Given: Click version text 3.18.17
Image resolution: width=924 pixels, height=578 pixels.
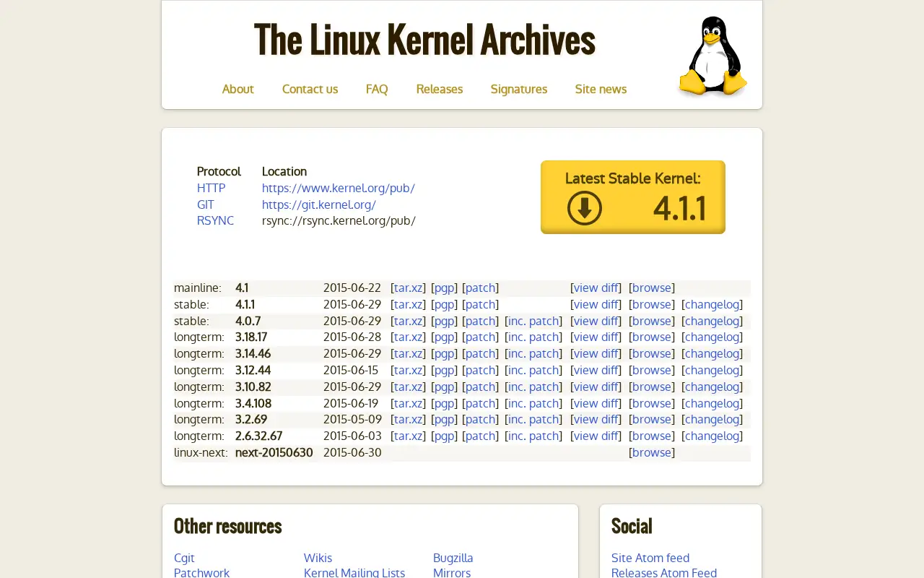Looking at the screenshot, I should (251, 337).
